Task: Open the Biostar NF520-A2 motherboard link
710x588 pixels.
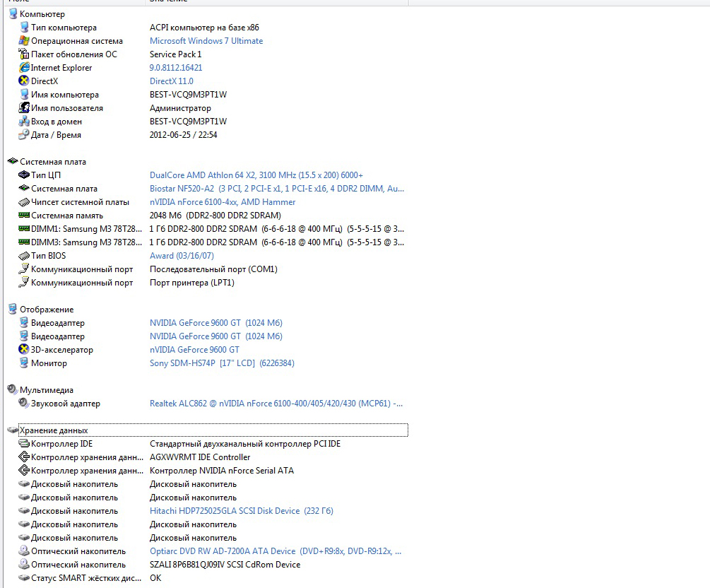Action: coord(277,189)
